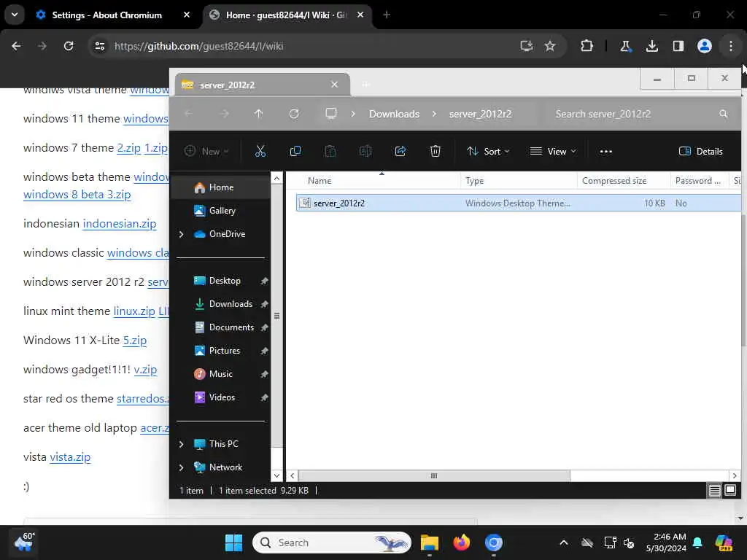Click the 5.zip link
This screenshot has width=747, height=560.
click(135, 341)
